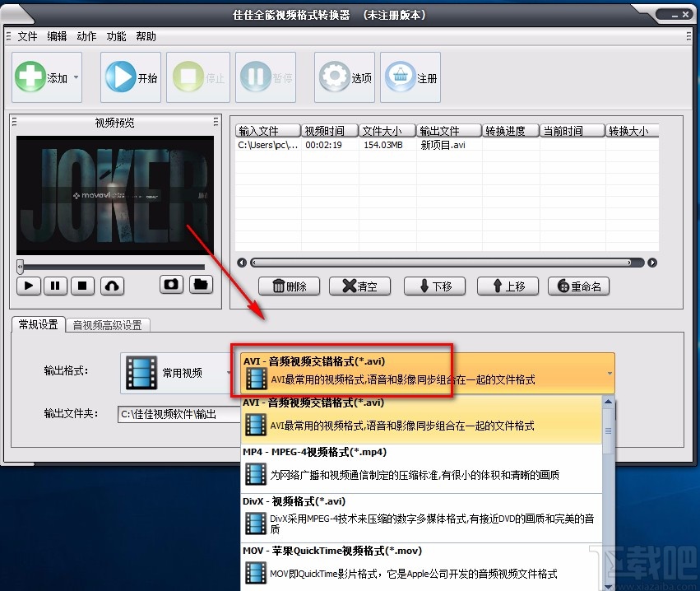Sort by 文件大小 column header

tap(387, 130)
